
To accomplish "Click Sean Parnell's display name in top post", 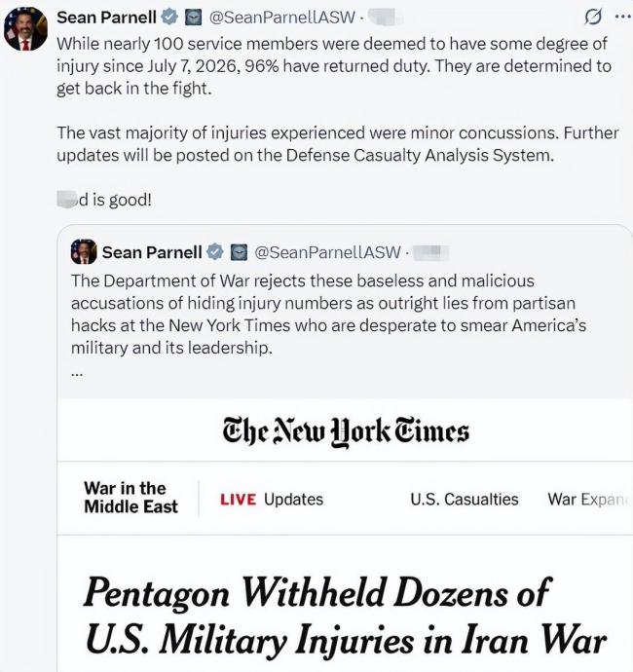I will click(107, 18).
